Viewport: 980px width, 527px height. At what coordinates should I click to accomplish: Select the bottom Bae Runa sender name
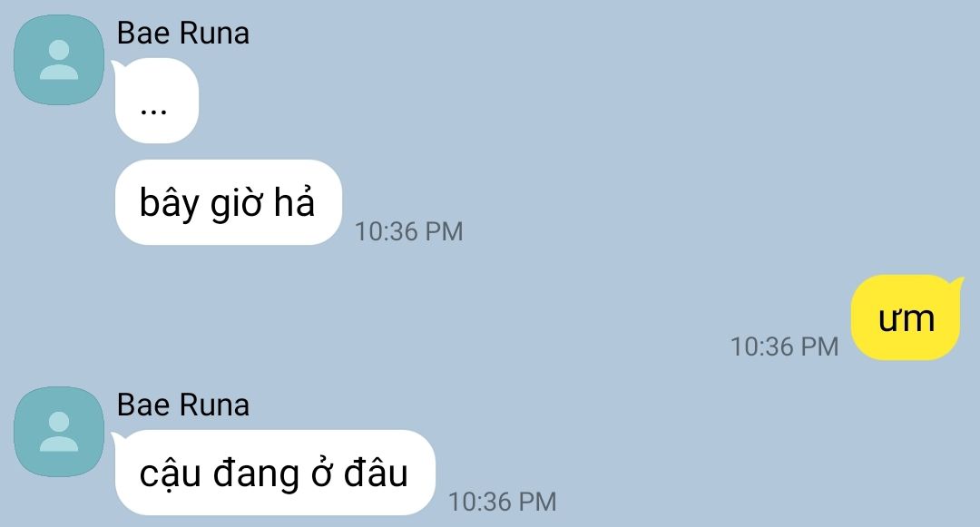pyautogui.click(x=183, y=405)
